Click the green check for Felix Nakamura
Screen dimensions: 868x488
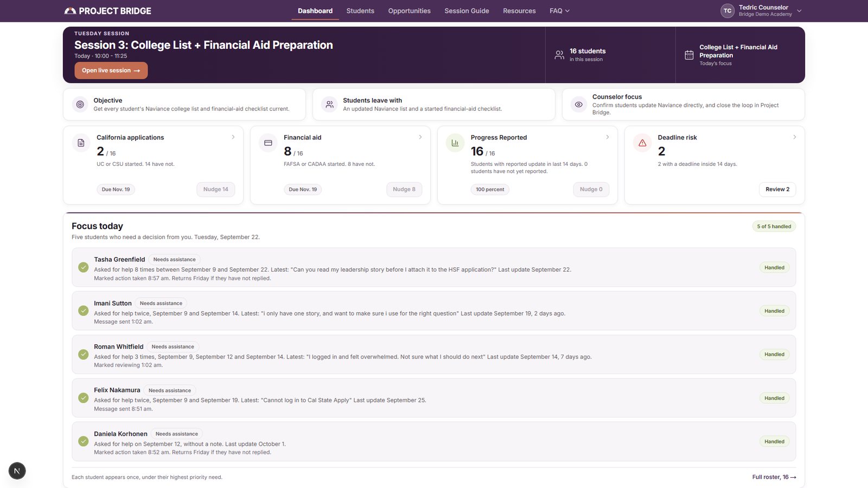tap(84, 398)
